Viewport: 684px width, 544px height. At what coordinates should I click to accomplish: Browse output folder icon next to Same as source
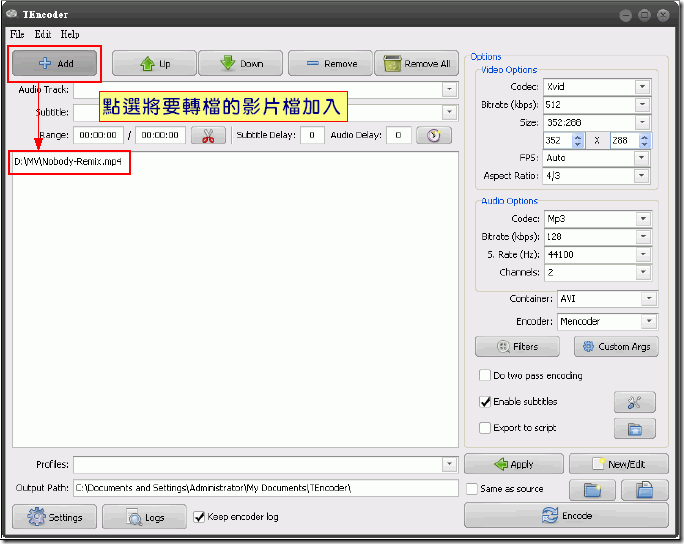[x=592, y=489]
